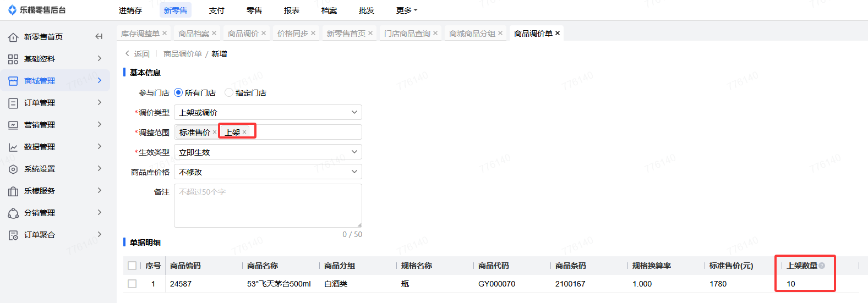Open the 调价类型 dropdown
This screenshot has height=303, width=868.
click(268, 112)
